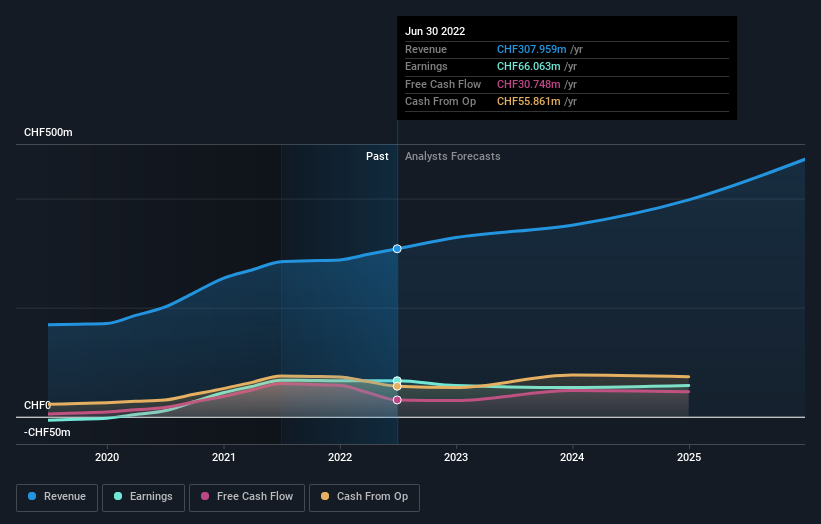821x524 pixels.
Task: Select the 2023 x-axis label
Action: [456, 457]
